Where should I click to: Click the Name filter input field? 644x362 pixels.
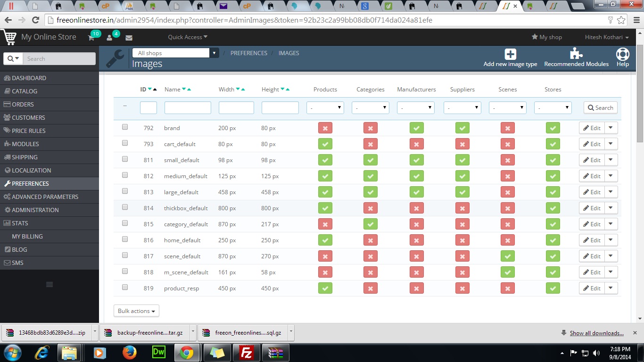[188, 108]
